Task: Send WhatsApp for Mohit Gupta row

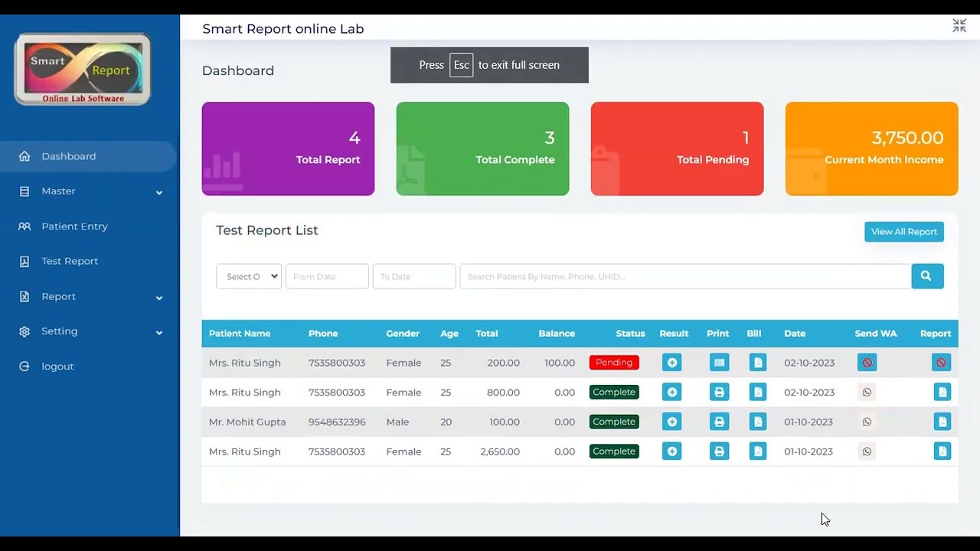Action: [867, 422]
